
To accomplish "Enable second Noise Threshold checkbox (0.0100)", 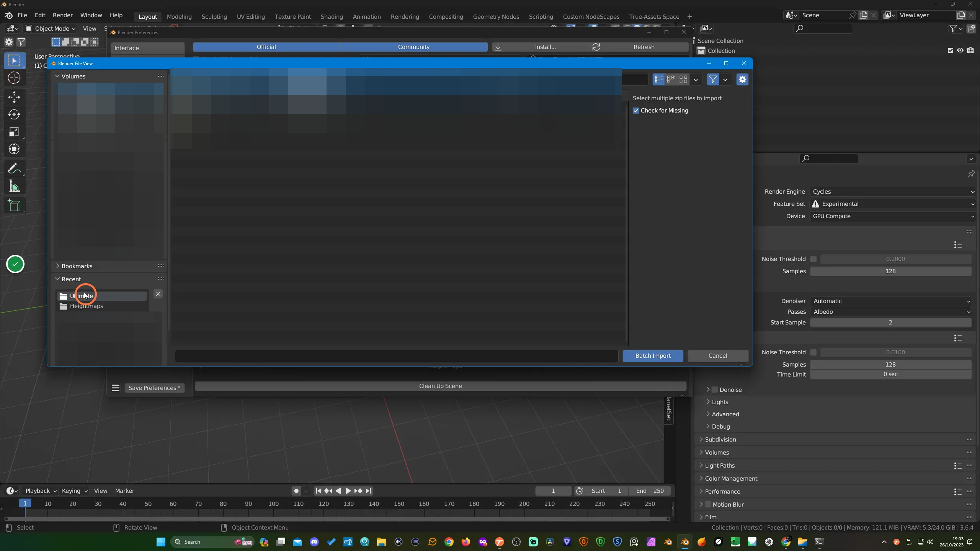I will (813, 352).
